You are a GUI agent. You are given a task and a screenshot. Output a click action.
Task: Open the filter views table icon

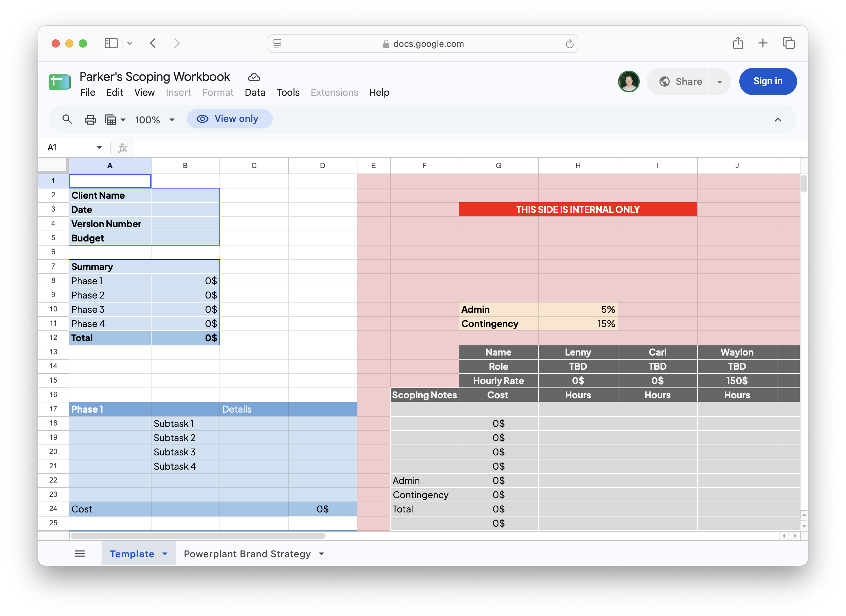point(115,120)
